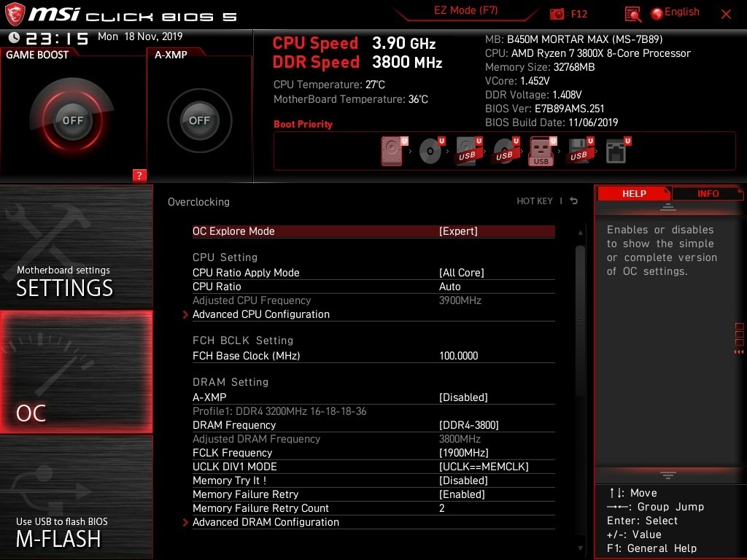Change language via the English globe icon

[657, 14]
